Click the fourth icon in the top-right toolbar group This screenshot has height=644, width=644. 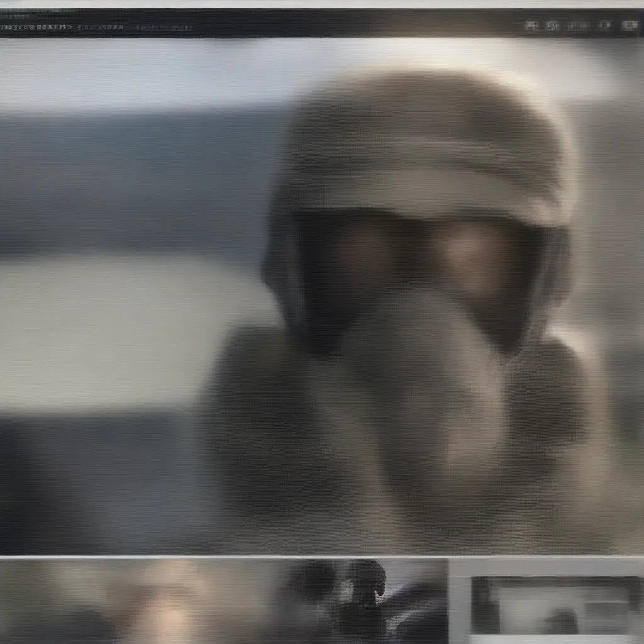[x=604, y=26]
